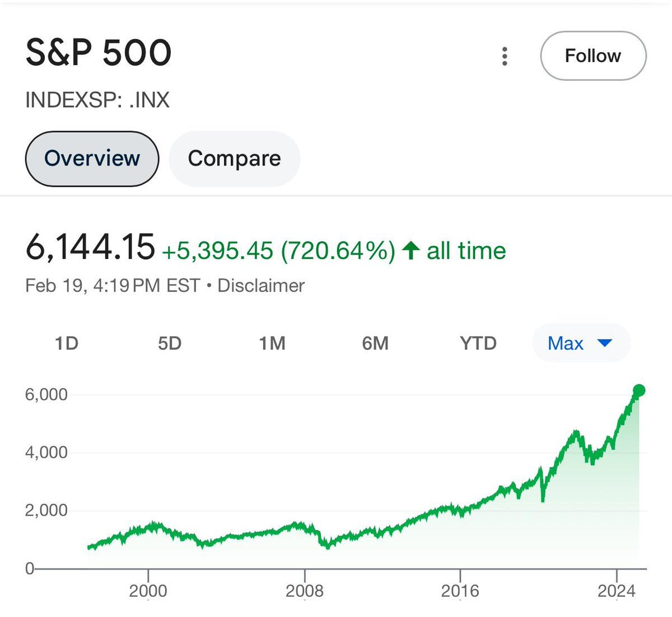Click the chart at the 2000 axis mark

click(148, 569)
